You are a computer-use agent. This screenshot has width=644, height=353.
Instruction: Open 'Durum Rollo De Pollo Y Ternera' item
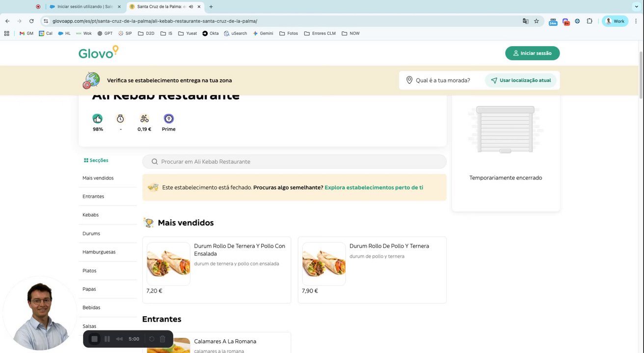372,270
